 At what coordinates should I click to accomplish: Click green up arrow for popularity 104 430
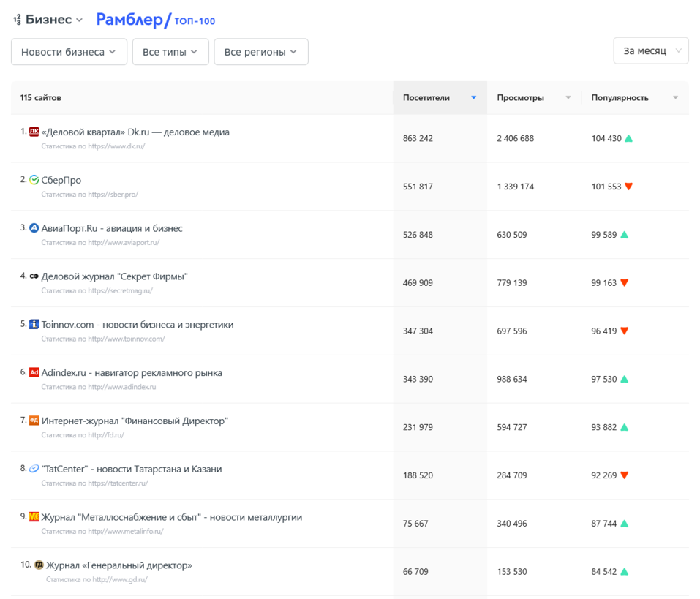pos(628,138)
